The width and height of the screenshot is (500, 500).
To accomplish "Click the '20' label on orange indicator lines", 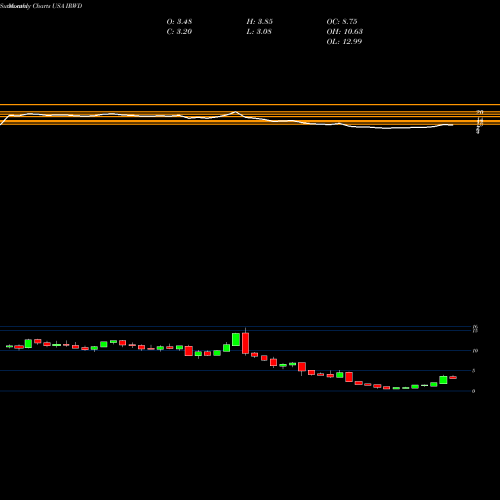I will coord(480,112).
